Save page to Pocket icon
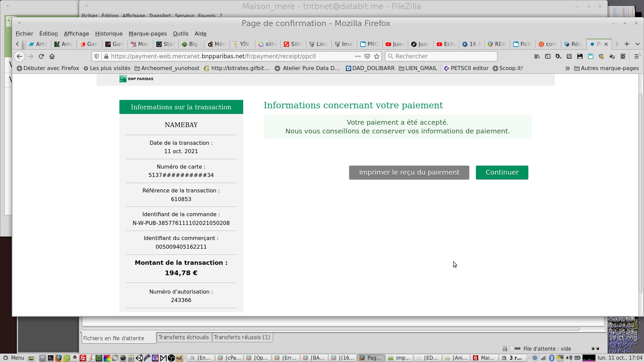This screenshot has width=644, height=362. tap(367, 56)
